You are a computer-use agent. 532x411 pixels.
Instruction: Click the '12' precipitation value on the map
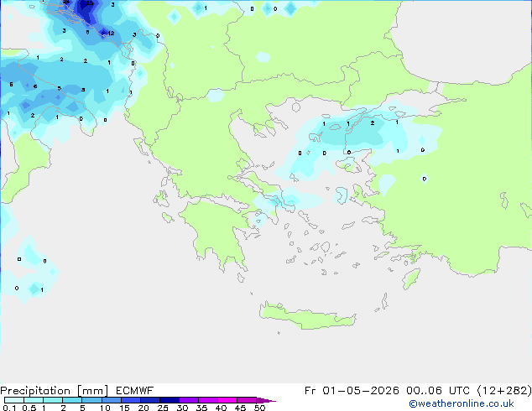tap(111, 34)
